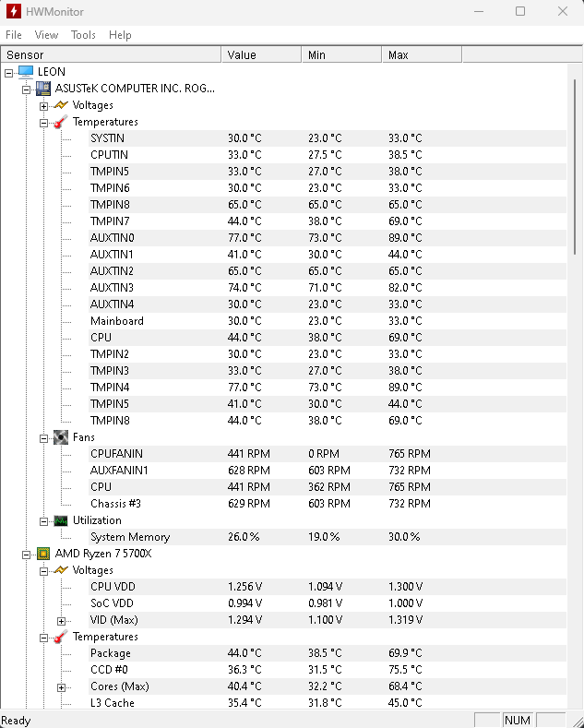Image resolution: width=584 pixels, height=728 pixels.
Task: Select the AUXTIN1 sensor row
Action: click(328, 255)
